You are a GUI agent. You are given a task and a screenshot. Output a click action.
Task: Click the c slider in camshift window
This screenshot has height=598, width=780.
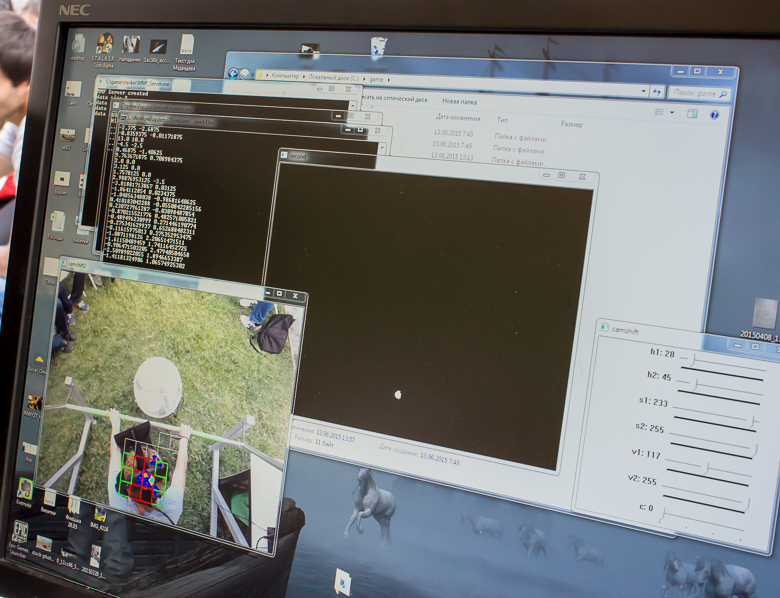click(701, 520)
